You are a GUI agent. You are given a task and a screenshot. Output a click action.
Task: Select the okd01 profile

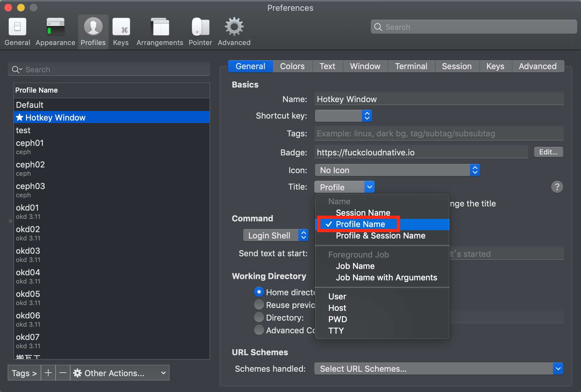112,212
